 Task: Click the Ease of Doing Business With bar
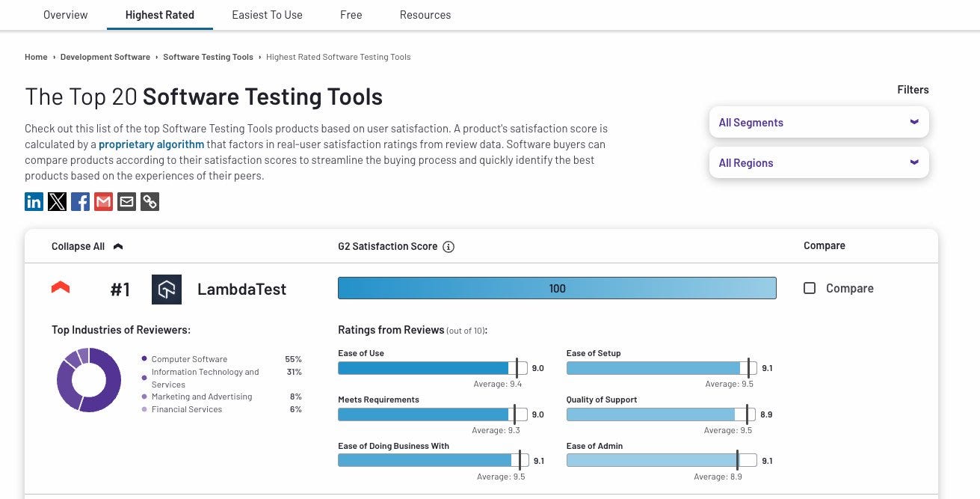433,461
